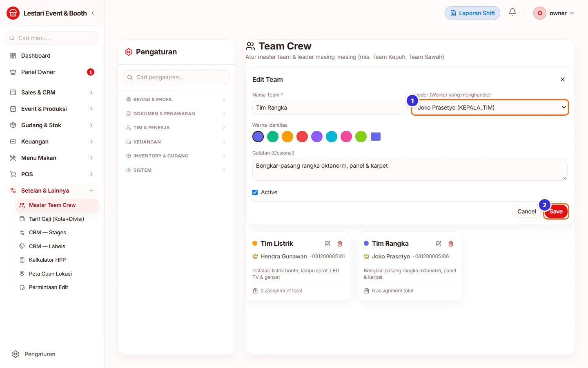The height and width of the screenshot is (368, 588).
Task: Expand POS sidebar menu
Action: click(52, 174)
